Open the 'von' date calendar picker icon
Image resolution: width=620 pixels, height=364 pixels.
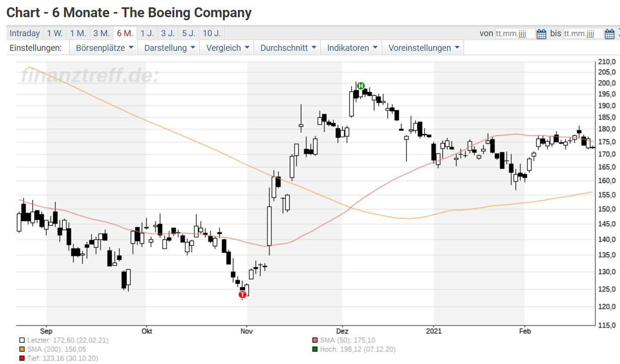point(542,34)
